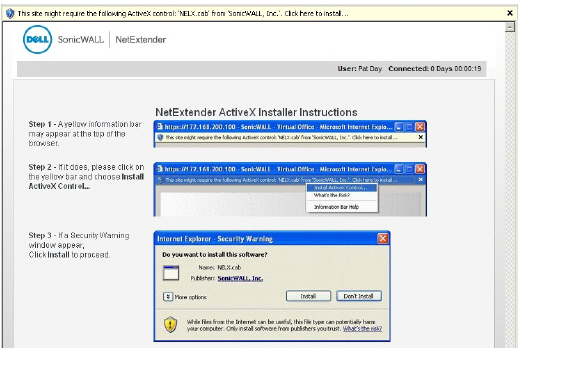Viewport: 576px width, 369px height.
Task: Click the NetExtender ActiveX Installer Instructions heading
Action: 256,112
